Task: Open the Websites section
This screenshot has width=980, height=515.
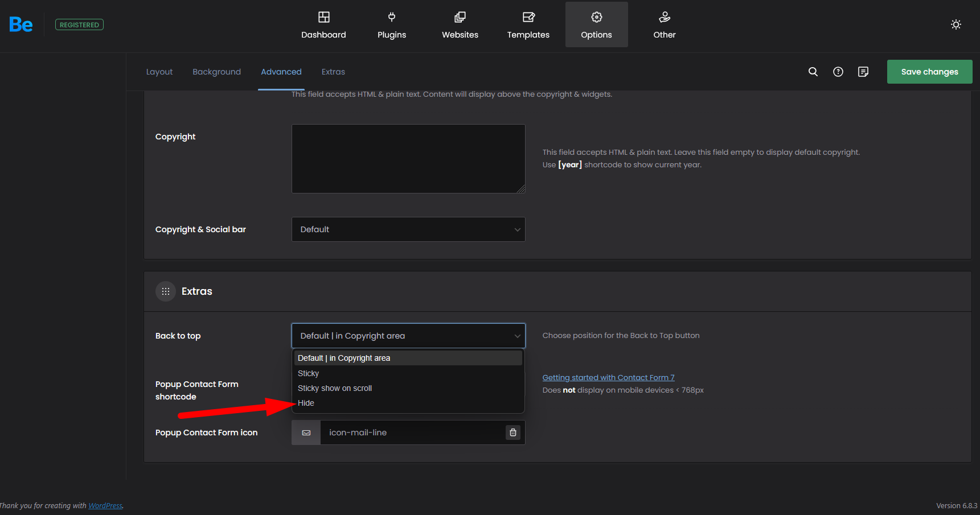Action: click(x=460, y=25)
